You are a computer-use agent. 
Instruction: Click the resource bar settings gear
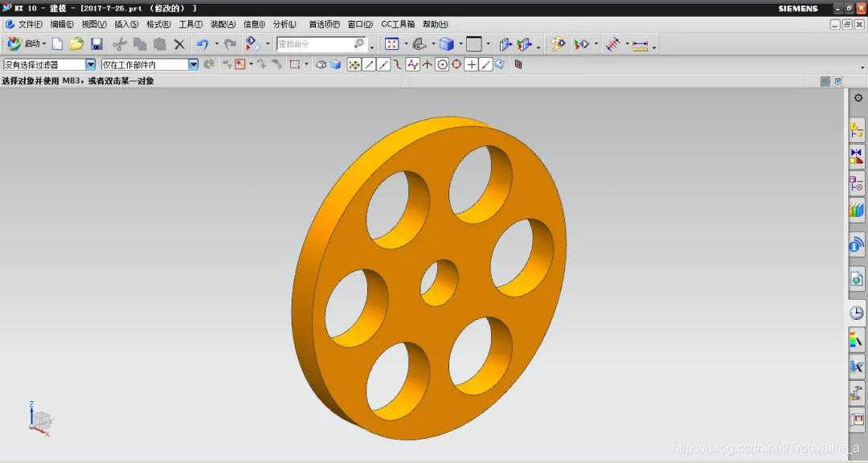coord(858,98)
